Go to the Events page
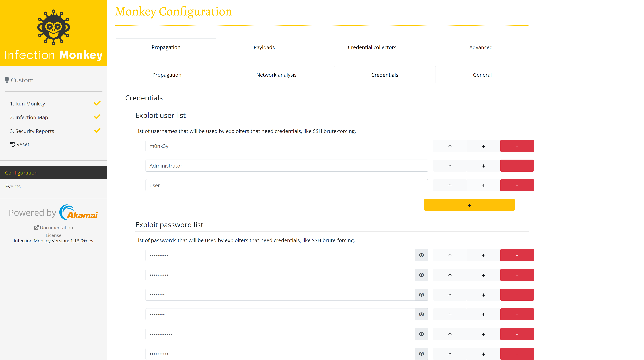Viewport: 644px width, 360px height. [13, 186]
